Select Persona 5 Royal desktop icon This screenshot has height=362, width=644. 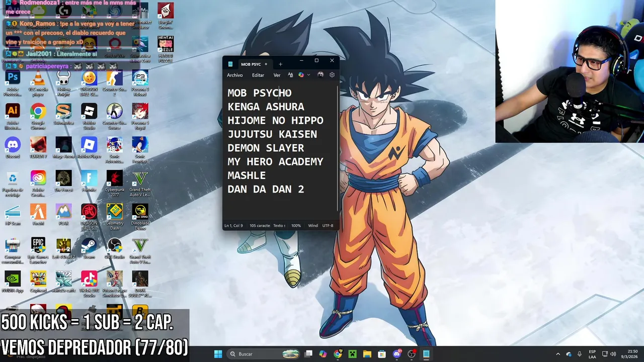140,117
